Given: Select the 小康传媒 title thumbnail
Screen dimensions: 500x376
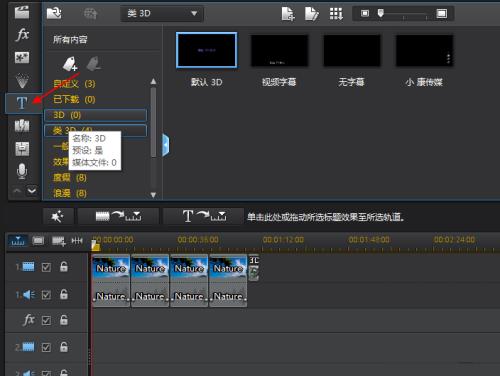Looking at the screenshot, I should pos(424,51).
